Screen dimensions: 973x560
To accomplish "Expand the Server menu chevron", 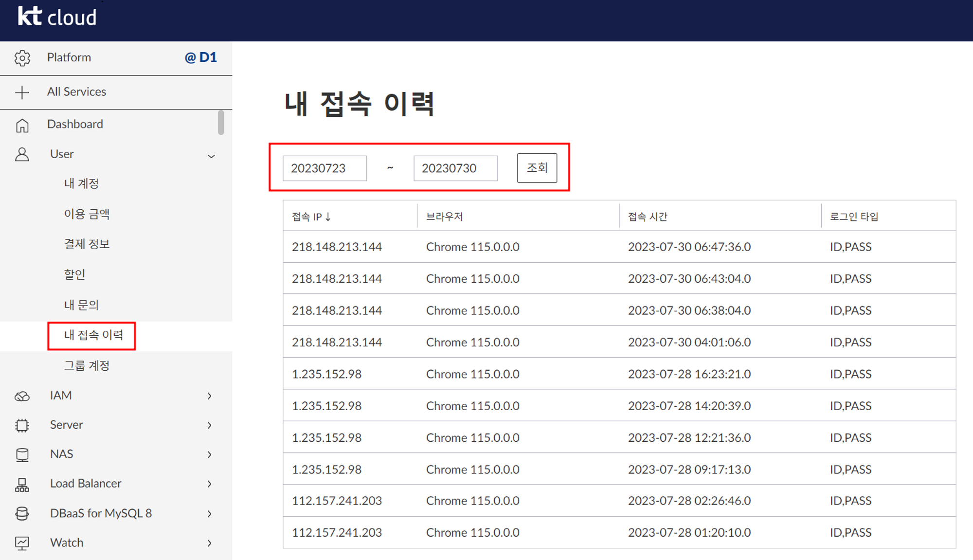I will [209, 425].
